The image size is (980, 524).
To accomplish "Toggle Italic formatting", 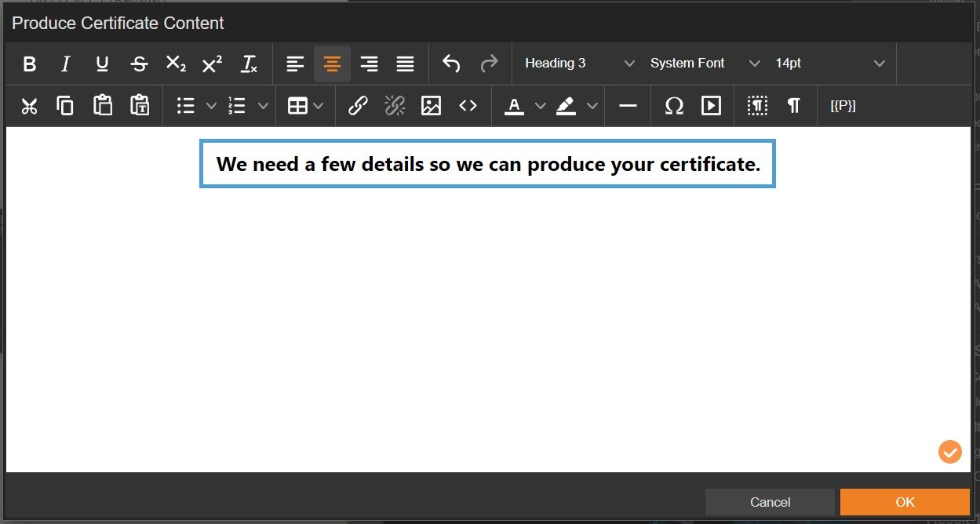I will [x=66, y=64].
